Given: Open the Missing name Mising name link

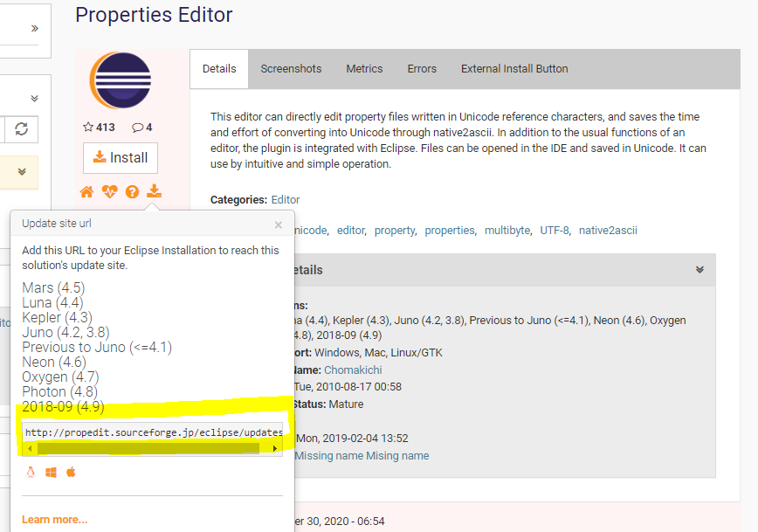Looking at the screenshot, I should tap(362, 456).
